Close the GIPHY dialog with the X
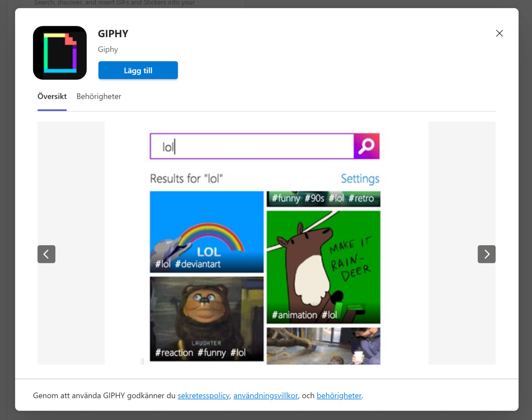 point(499,33)
